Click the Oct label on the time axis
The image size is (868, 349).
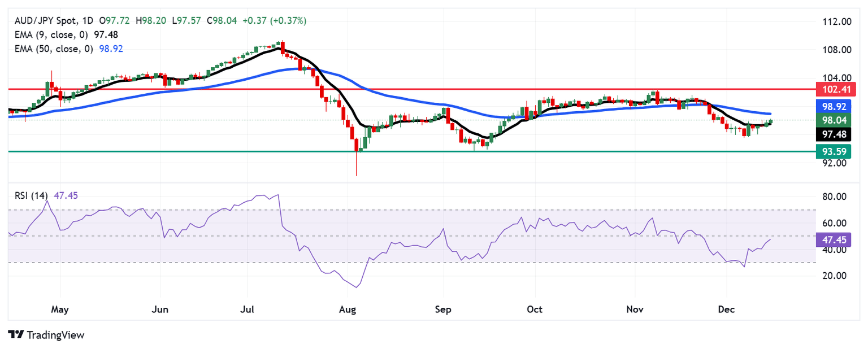[x=534, y=309]
